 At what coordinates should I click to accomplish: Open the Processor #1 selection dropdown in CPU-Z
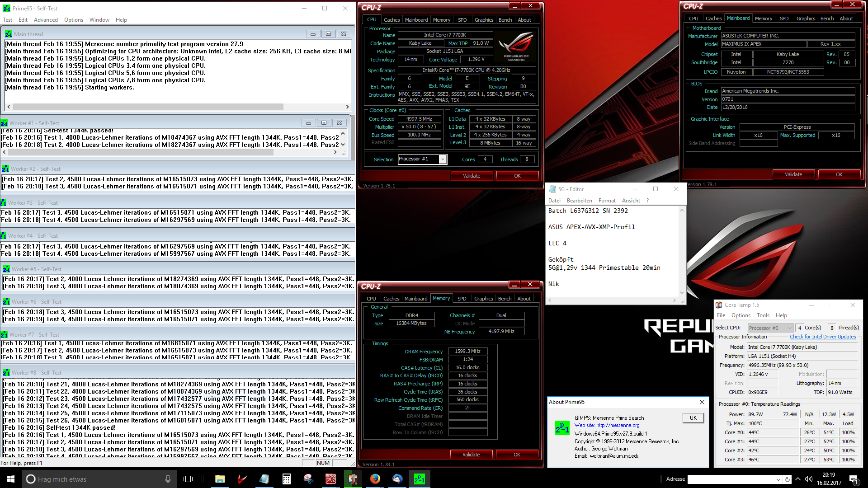point(443,159)
